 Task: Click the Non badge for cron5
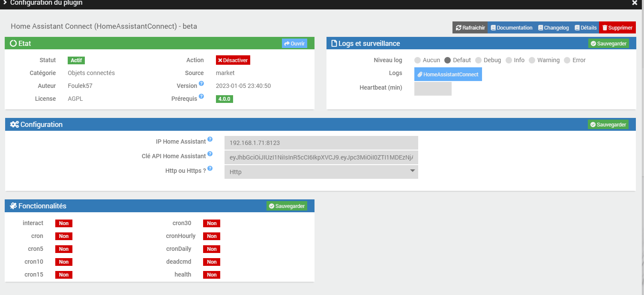point(64,249)
